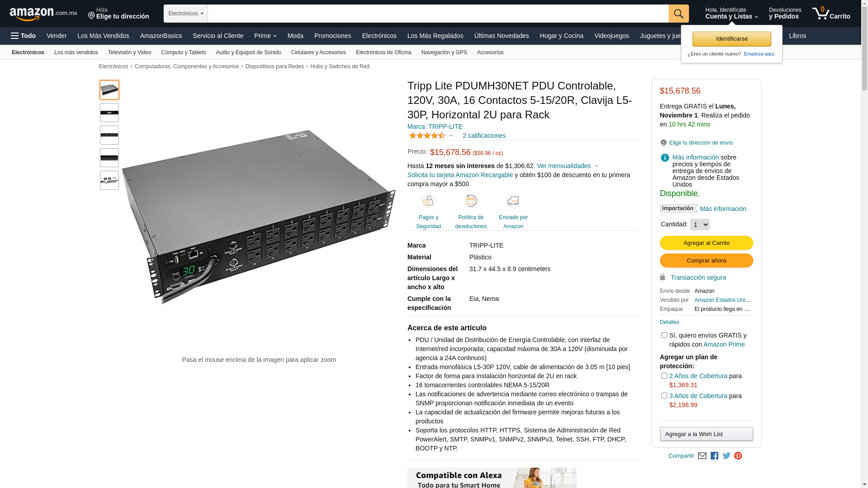Select Celulares y Accesorios in the subnav
Screen dimensions: 868x488
(x=318, y=52)
